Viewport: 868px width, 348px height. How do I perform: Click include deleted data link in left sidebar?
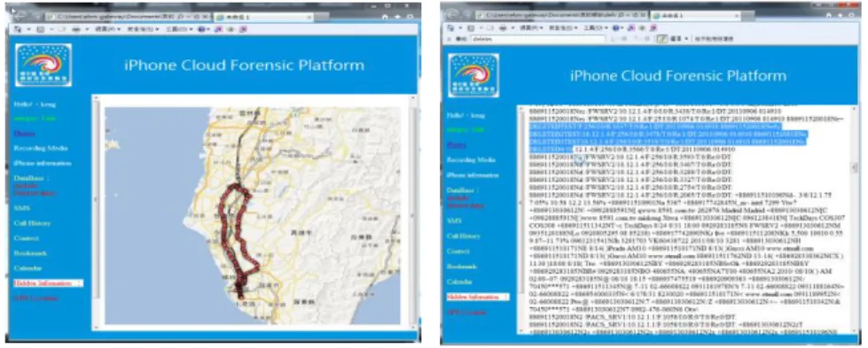(x=35, y=189)
